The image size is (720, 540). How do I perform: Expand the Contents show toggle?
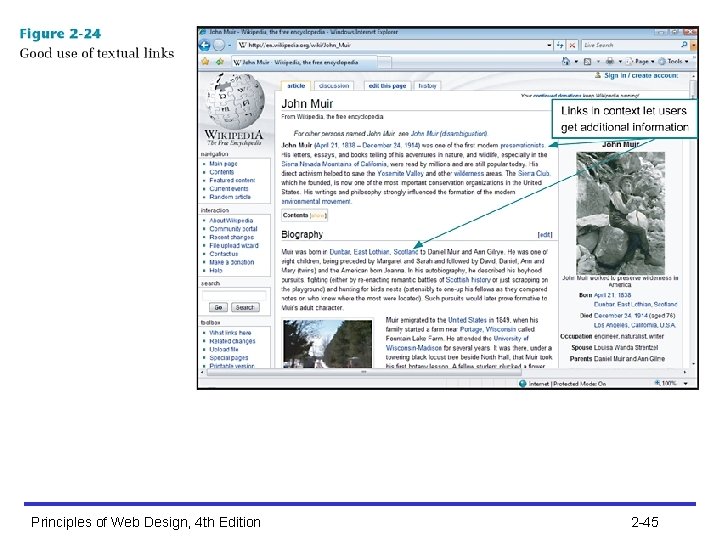pos(318,215)
